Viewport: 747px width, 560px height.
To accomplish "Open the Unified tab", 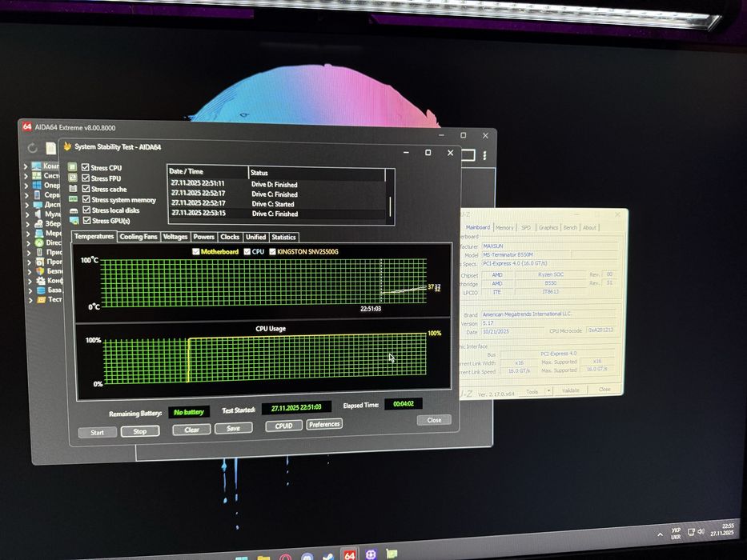I will coord(255,237).
